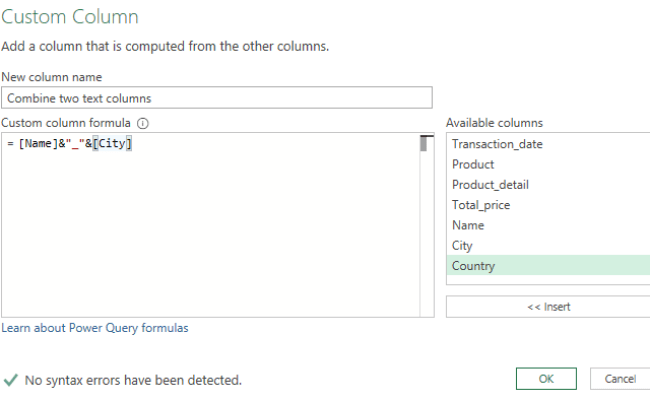Image resolution: width=650 pixels, height=400 pixels.
Task: Select the highlighted Country column
Action: pos(473,266)
